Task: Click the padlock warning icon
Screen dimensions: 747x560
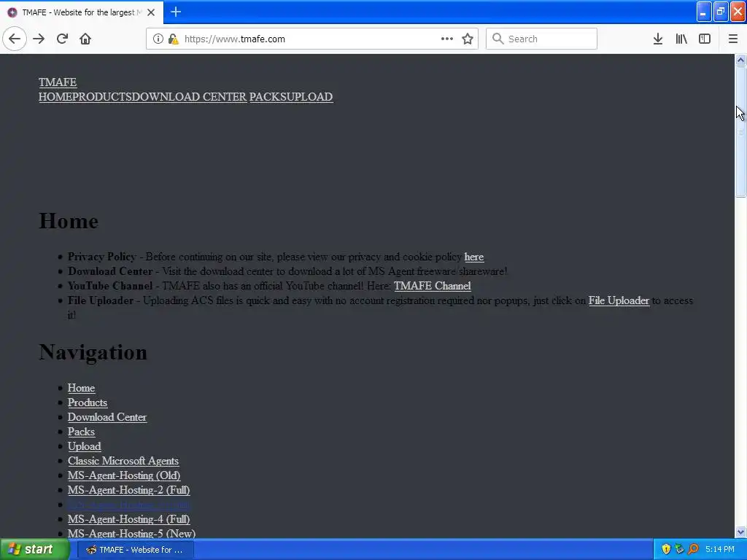Action: (174, 39)
